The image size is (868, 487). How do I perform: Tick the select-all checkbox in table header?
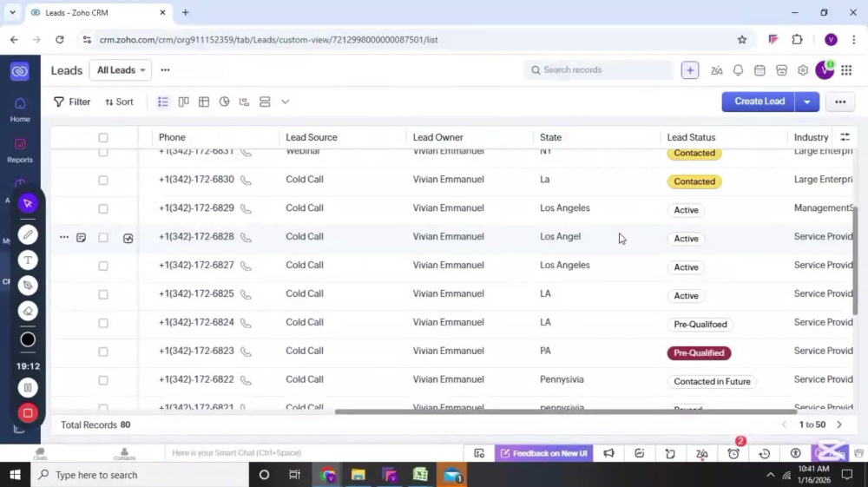coord(103,138)
